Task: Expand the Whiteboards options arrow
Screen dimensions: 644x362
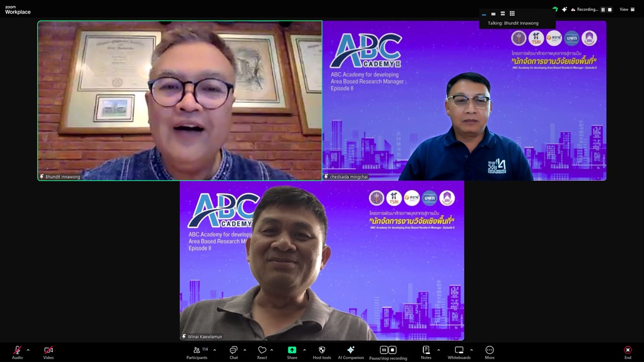Action: [471, 350]
